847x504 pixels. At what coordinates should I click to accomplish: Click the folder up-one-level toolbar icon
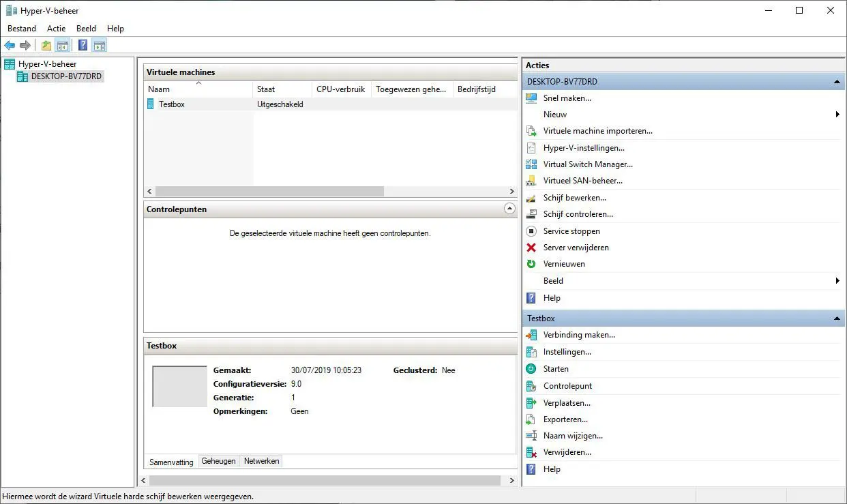click(x=46, y=46)
